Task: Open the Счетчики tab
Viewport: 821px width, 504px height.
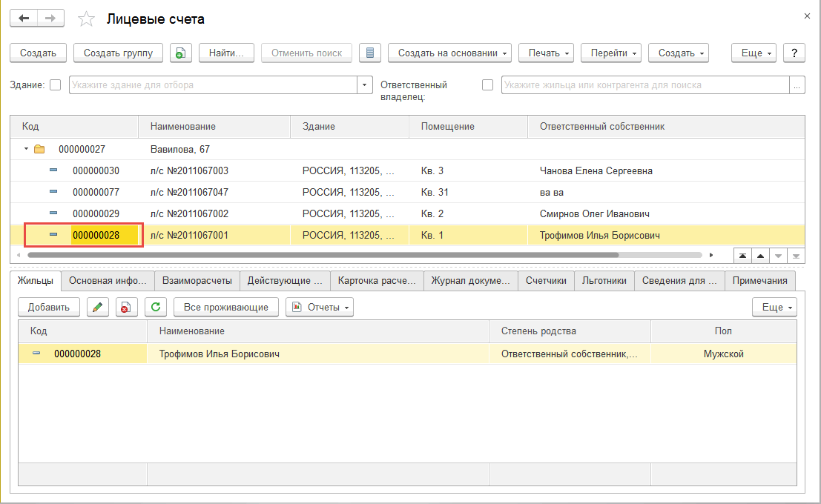Action: pyautogui.click(x=546, y=281)
